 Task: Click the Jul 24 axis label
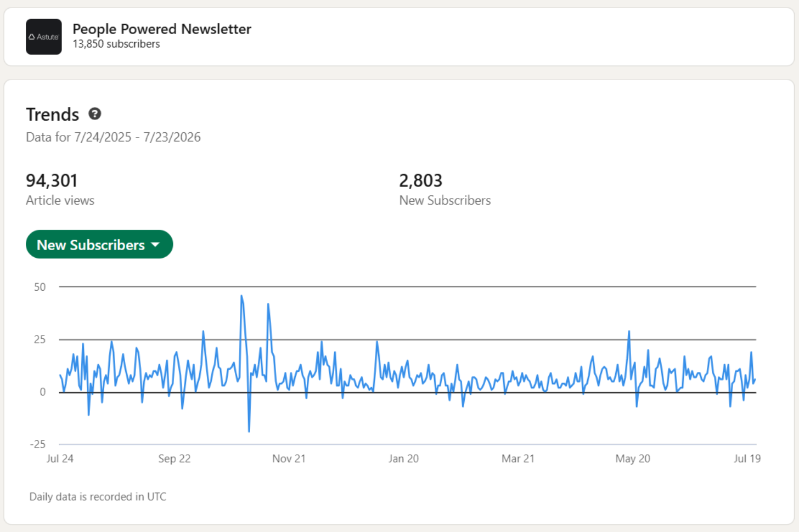[x=60, y=459]
